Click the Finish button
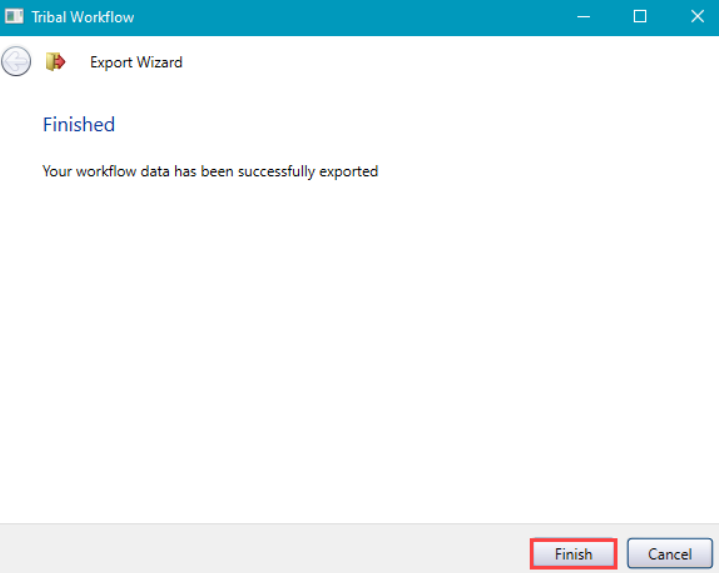Image resolution: width=719 pixels, height=573 pixels. [573, 554]
